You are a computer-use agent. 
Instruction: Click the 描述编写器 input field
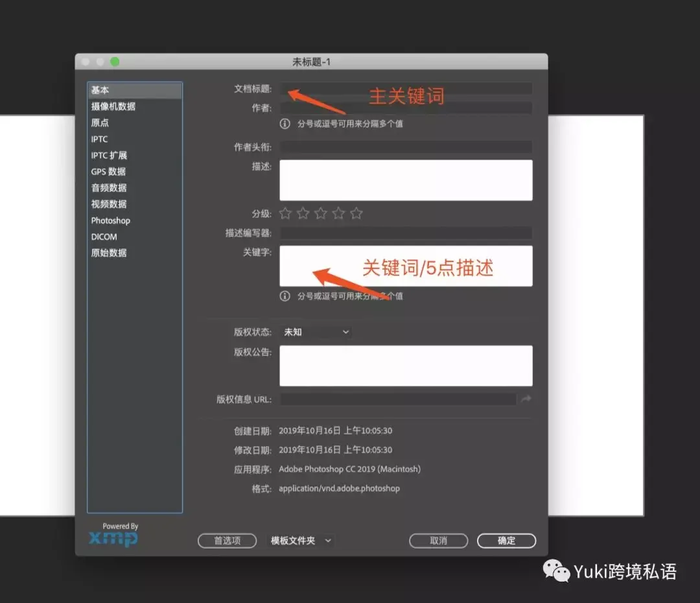point(406,233)
